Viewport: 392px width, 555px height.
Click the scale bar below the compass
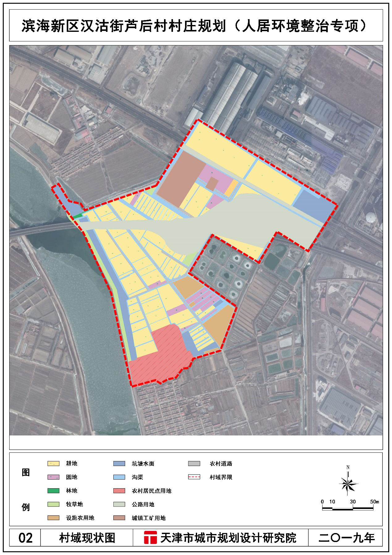348,508
